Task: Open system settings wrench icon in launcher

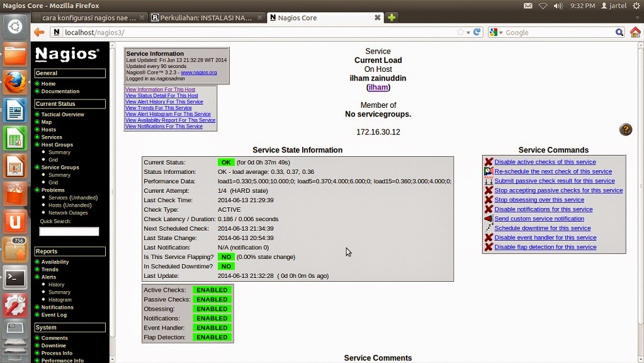Action: point(14,306)
